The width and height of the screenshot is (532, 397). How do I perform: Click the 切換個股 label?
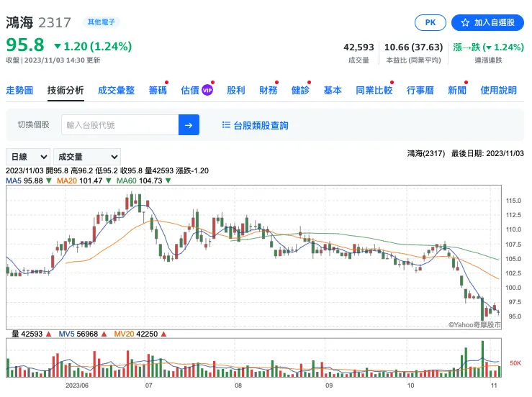click(x=34, y=124)
